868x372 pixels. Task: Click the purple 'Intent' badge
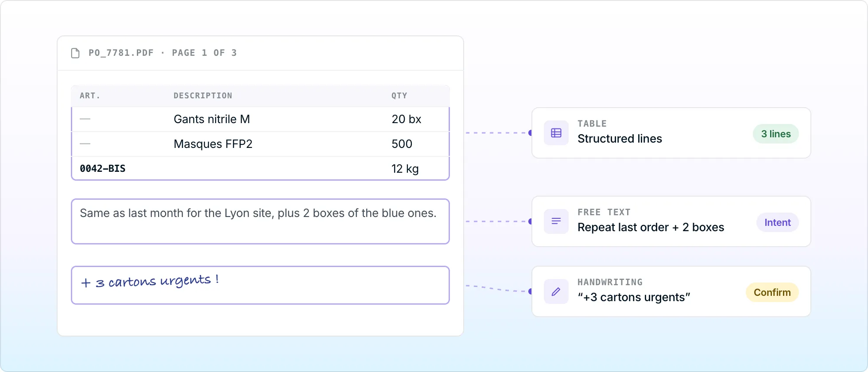click(x=778, y=222)
